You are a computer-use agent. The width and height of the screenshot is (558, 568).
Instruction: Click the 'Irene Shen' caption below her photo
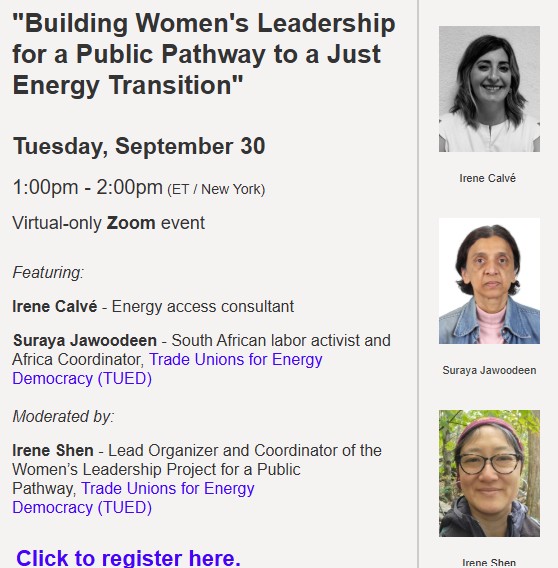click(489, 563)
